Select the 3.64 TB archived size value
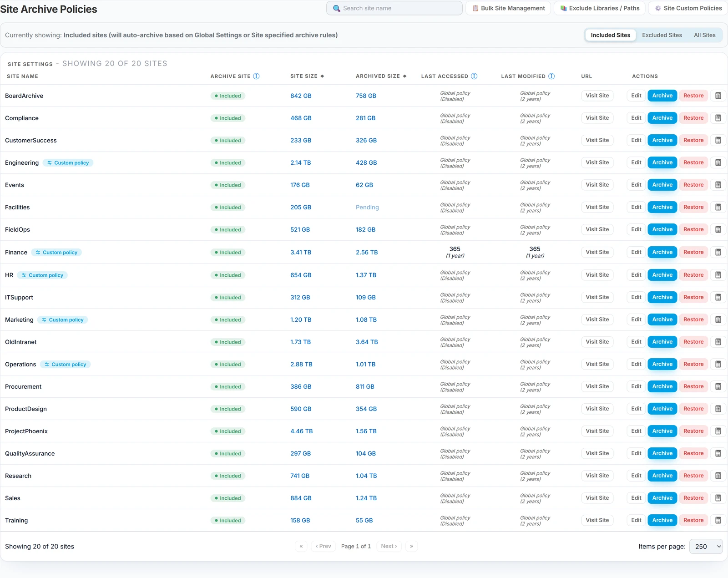Screen dimensions: 728x578 (x=367, y=342)
